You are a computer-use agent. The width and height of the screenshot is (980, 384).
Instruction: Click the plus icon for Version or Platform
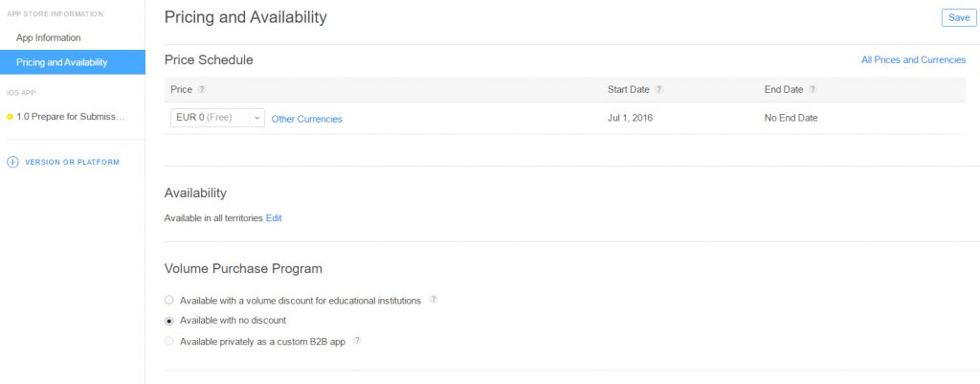click(12, 162)
